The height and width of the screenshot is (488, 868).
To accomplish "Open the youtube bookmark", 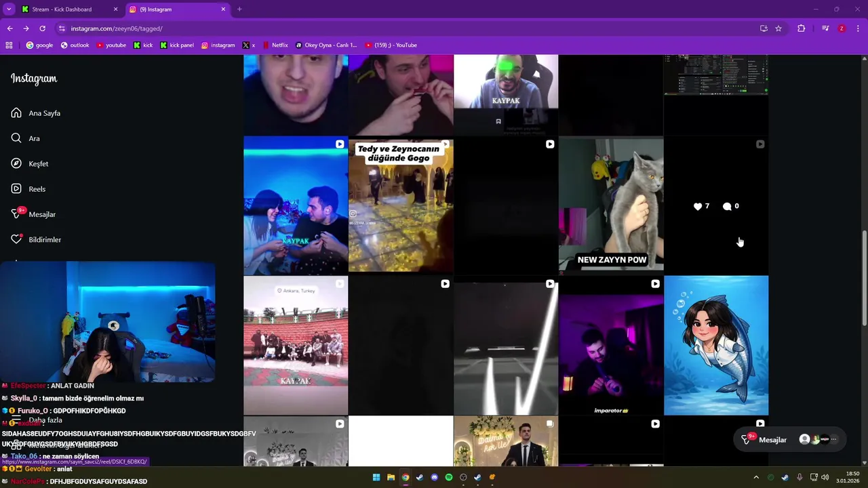I will click(x=111, y=45).
